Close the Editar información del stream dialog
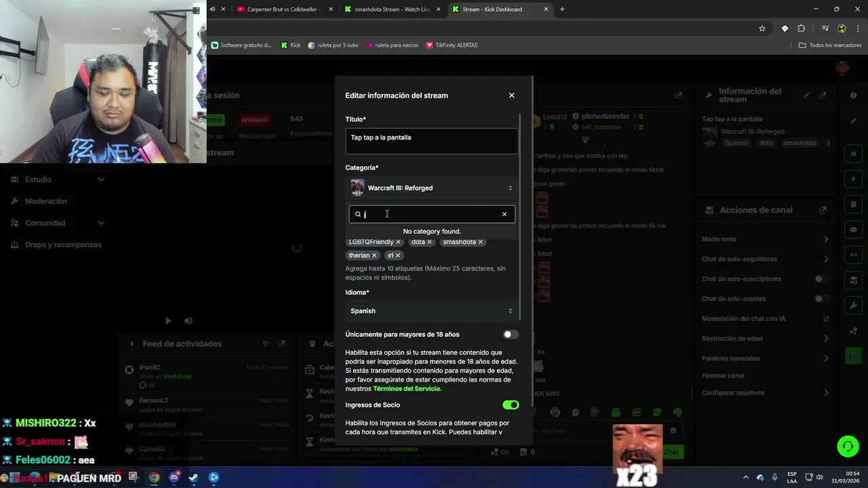Image resolution: width=868 pixels, height=488 pixels. coord(511,96)
